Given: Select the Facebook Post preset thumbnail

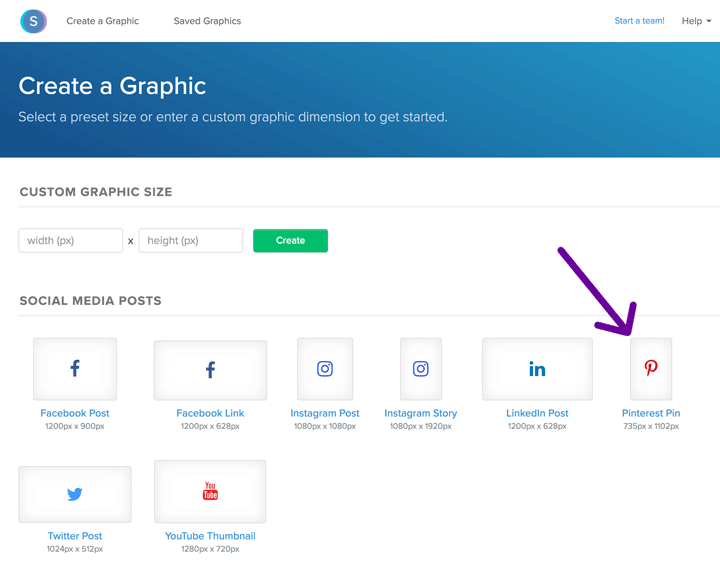Looking at the screenshot, I should pyautogui.click(x=75, y=369).
